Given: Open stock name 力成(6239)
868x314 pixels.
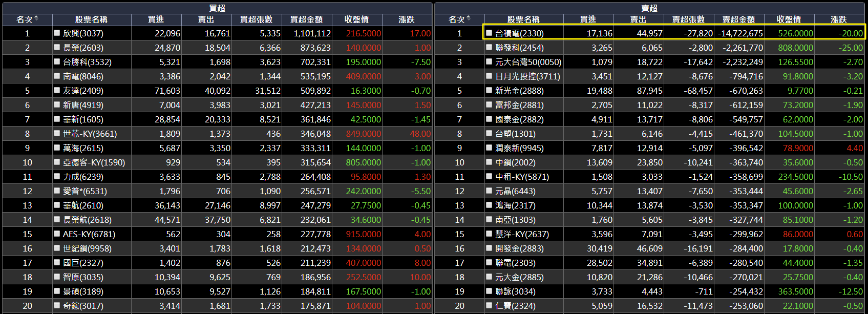Looking at the screenshot, I should pos(83,177).
